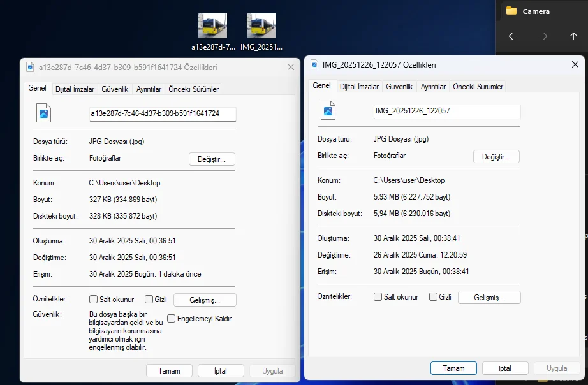Enable Salt okunur in the left dialog
This screenshot has height=385, width=588.
(94, 300)
